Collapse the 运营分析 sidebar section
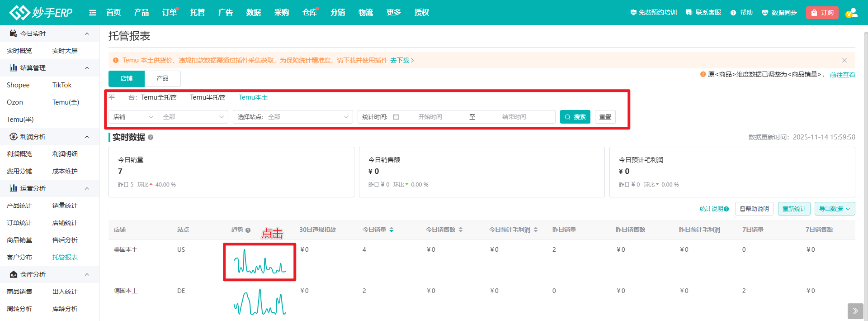Viewport: 868px width, 321px height. [x=87, y=188]
